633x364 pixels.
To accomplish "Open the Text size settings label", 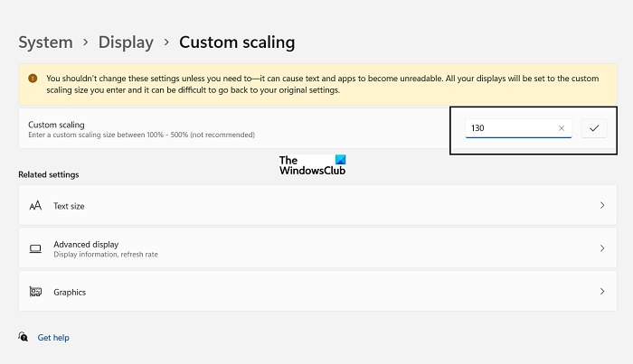I will click(69, 206).
